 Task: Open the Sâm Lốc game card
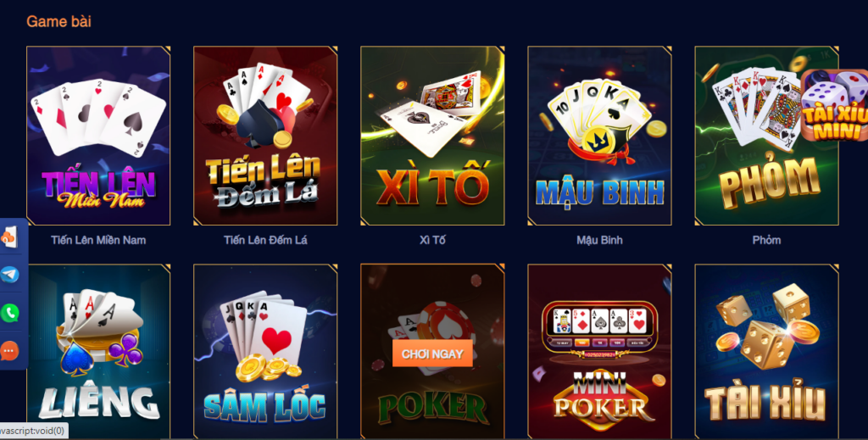tap(265, 352)
